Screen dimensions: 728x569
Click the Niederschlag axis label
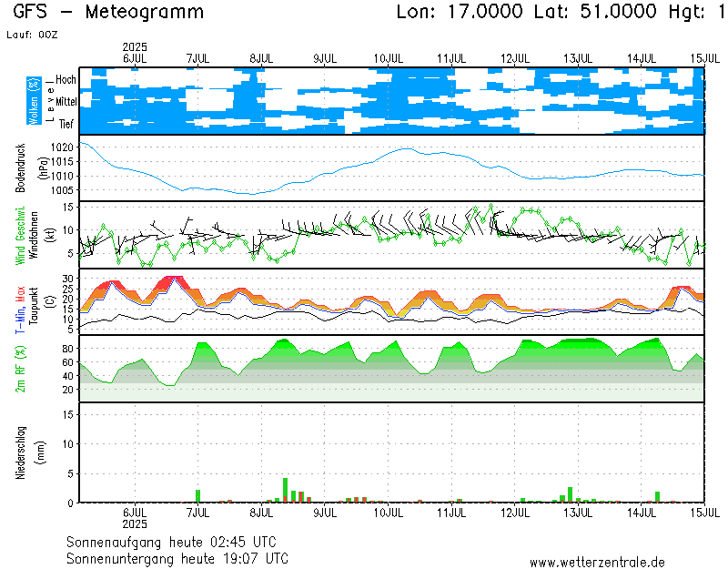[x=20, y=452]
